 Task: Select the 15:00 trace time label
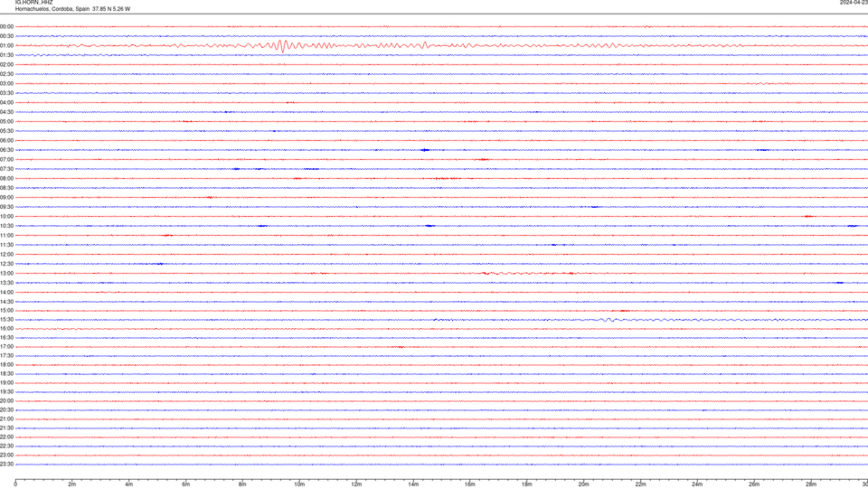tap(6, 310)
